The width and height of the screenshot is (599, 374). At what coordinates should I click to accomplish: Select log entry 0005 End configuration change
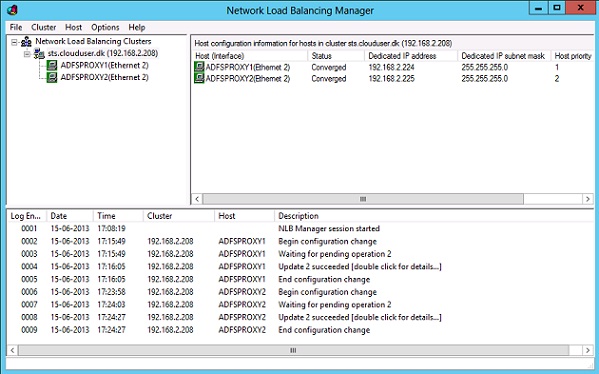(x=300, y=279)
